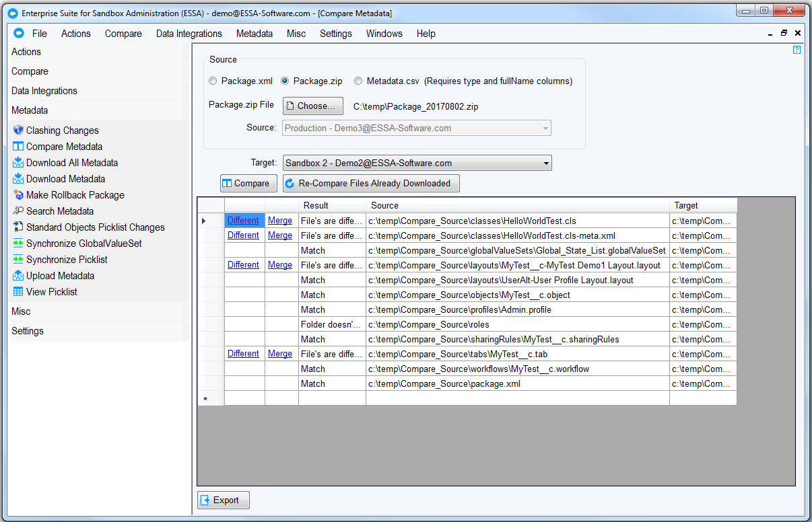Open the disabled Source org dropdown
The height and width of the screenshot is (522, 812).
(417, 128)
